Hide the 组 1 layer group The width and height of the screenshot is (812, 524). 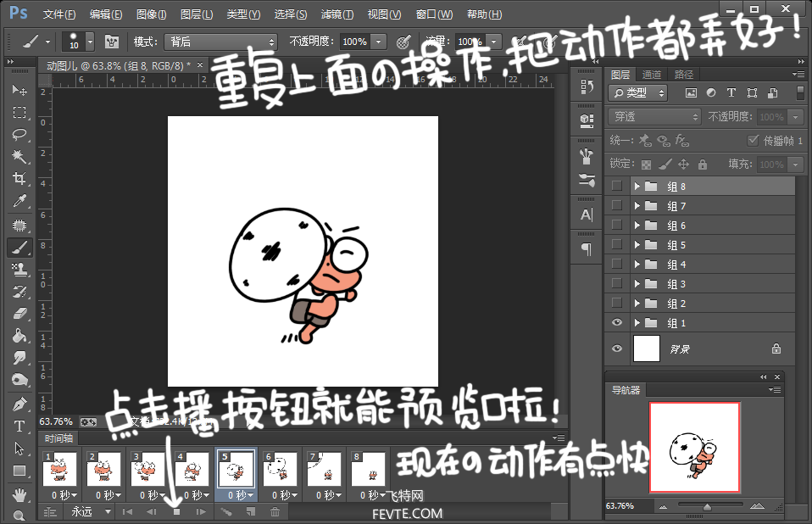pyautogui.click(x=617, y=322)
